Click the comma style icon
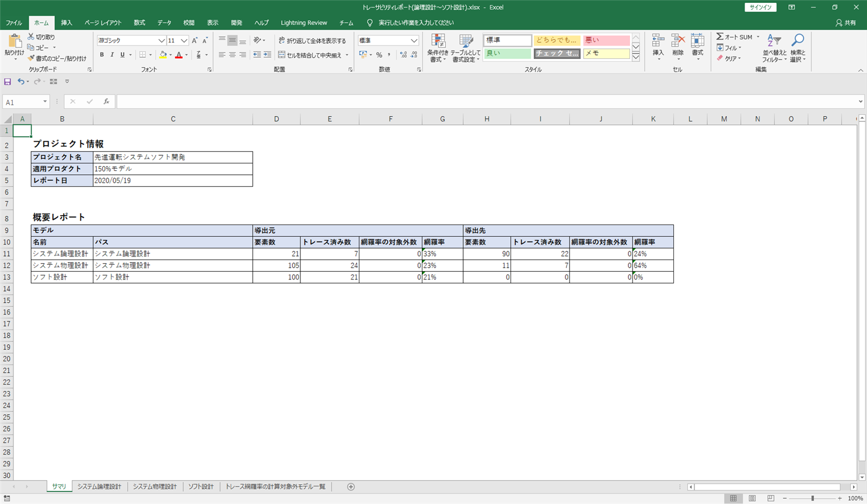This screenshot has height=504, width=867. tap(389, 55)
